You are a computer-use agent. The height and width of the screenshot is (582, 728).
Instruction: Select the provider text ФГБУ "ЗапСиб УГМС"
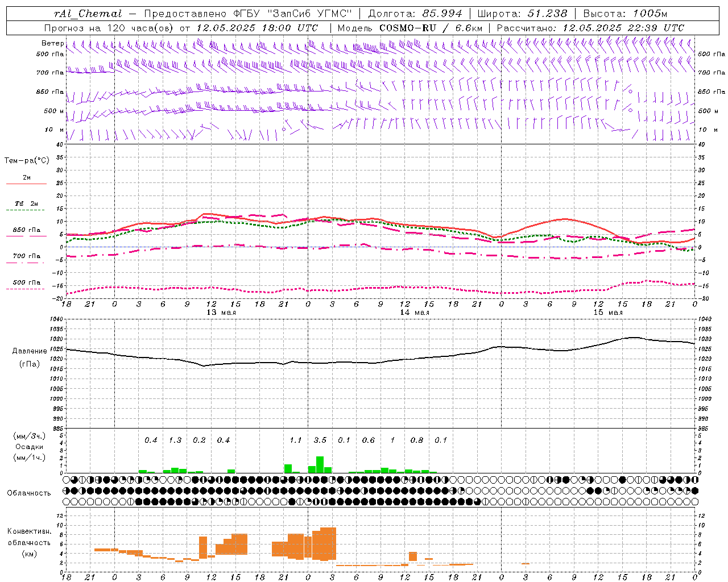[x=292, y=14]
